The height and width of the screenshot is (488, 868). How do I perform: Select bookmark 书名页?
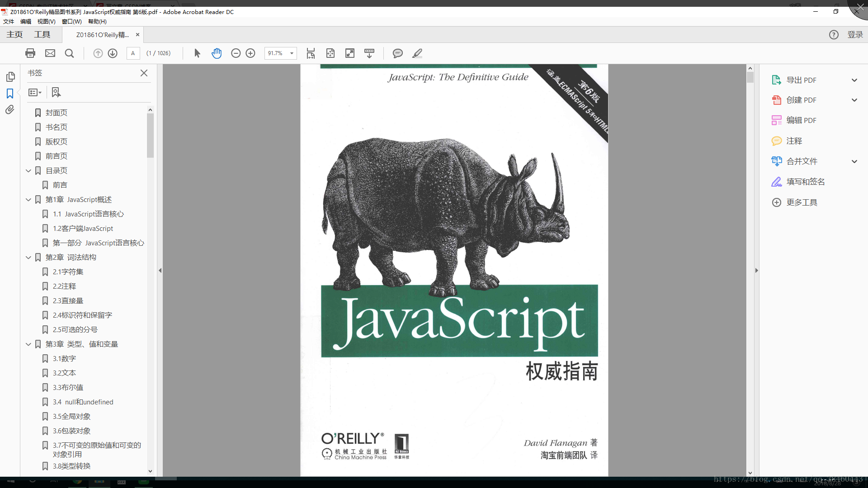point(57,127)
